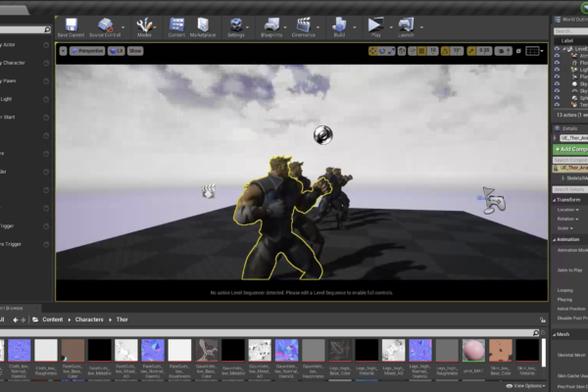Click the Launch toolbar icon
The width and height of the screenshot is (588, 392).
click(x=406, y=24)
